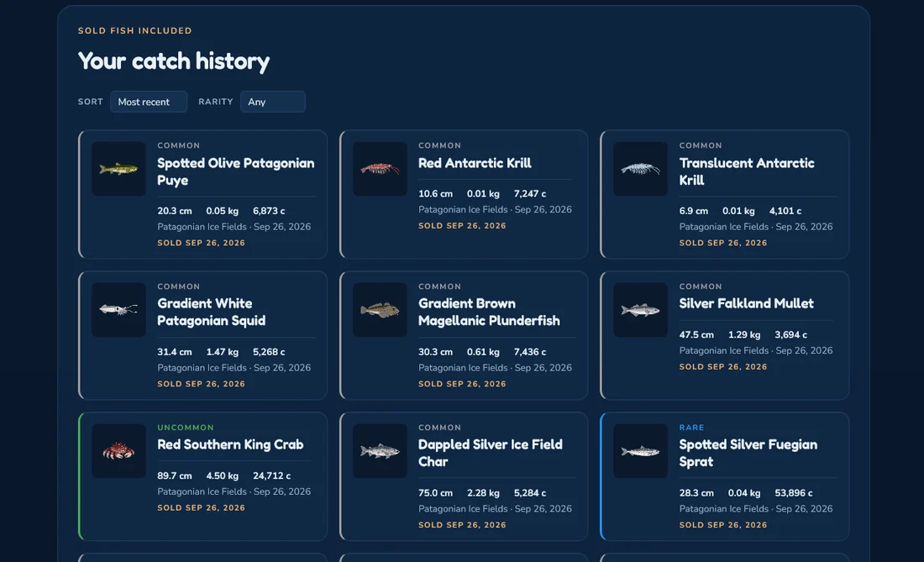Click the 0.61 kg weight value

click(x=483, y=352)
